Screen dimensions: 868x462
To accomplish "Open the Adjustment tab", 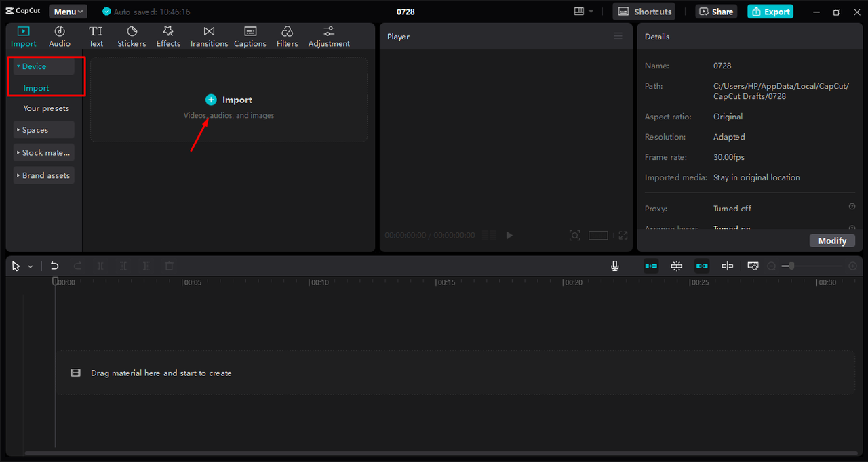I will (329, 37).
